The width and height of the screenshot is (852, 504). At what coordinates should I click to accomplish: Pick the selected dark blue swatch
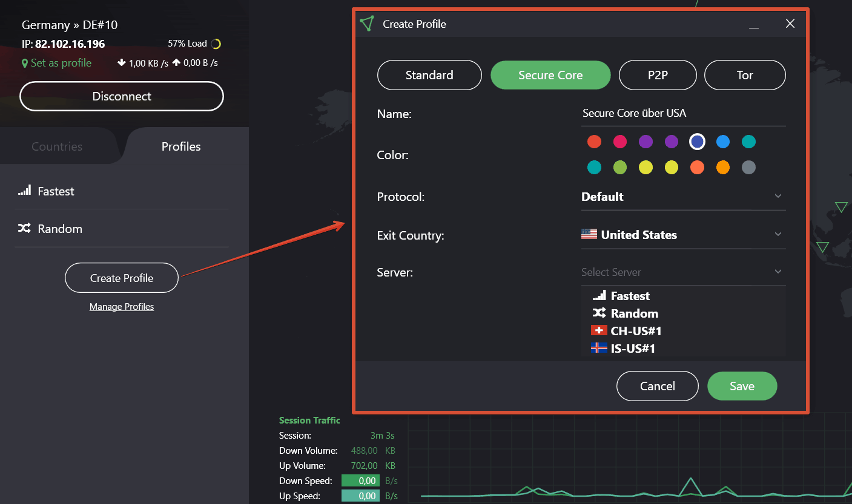coord(697,142)
